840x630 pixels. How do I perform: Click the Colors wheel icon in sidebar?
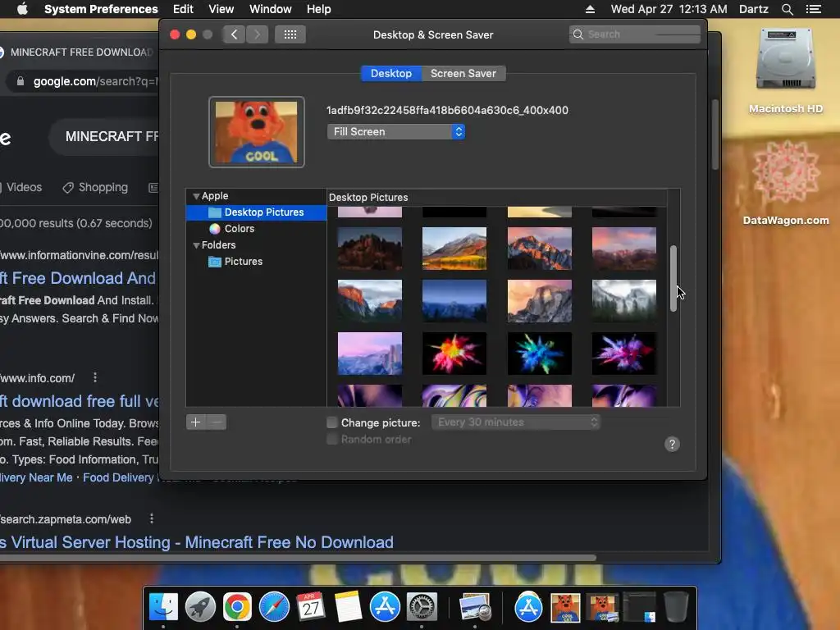pos(214,229)
